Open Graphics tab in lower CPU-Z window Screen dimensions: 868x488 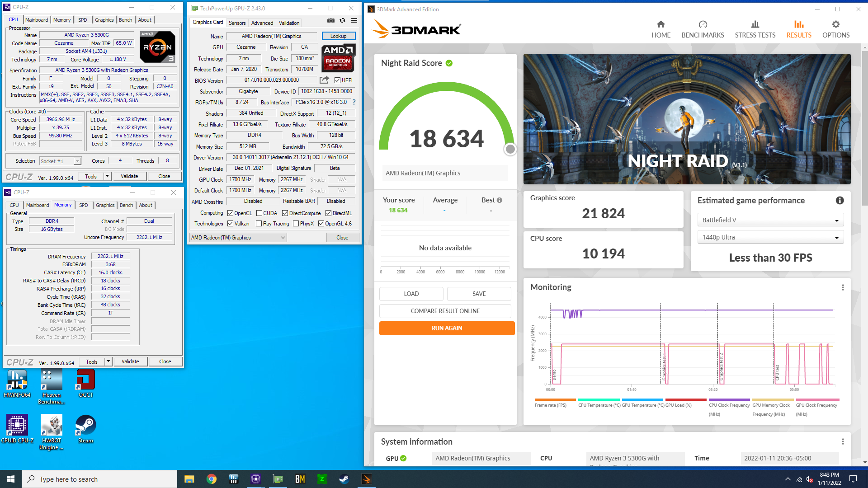[105, 205]
